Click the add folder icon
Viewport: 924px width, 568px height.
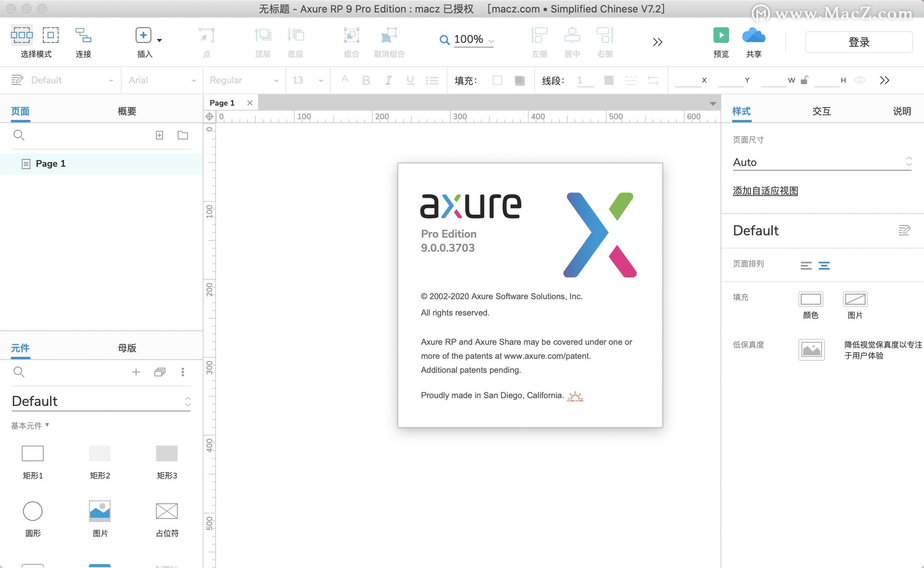point(183,135)
